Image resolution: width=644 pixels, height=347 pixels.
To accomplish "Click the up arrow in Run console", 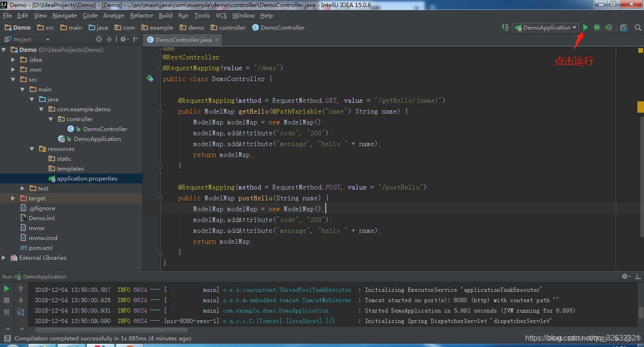I will tap(21, 289).
